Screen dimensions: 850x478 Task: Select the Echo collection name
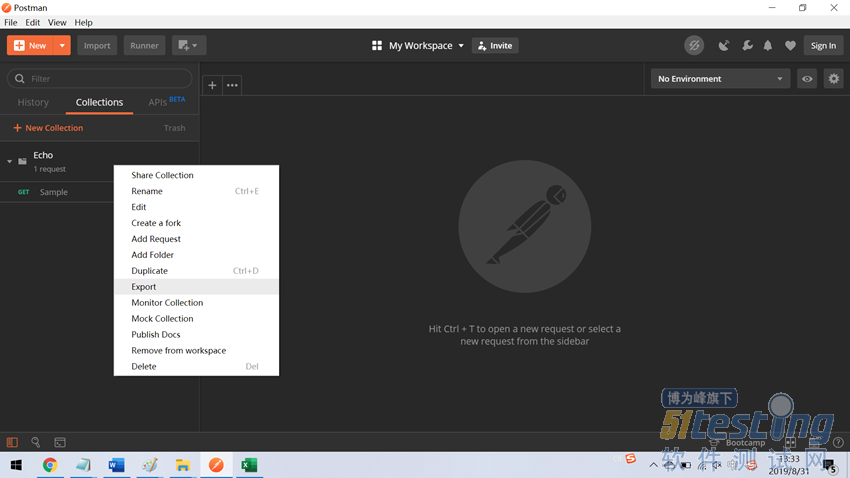(x=43, y=155)
